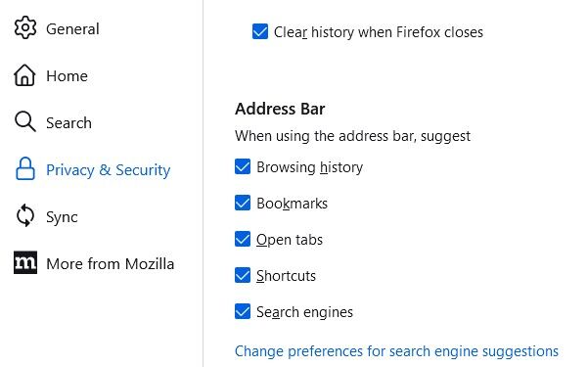Click the Privacy & Security lock icon
The image size is (588, 367).
click(25, 169)
